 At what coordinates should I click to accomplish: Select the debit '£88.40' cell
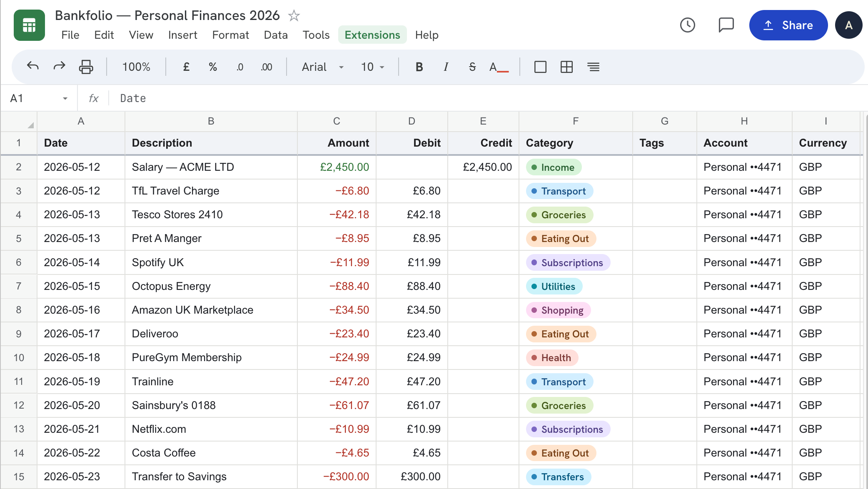click(412, 286)
